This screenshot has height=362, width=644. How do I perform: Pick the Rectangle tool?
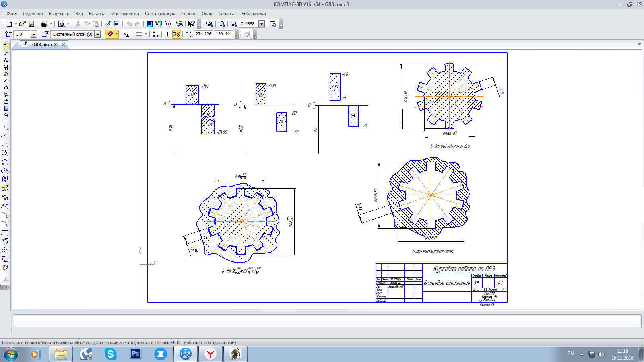pos(5,232)
